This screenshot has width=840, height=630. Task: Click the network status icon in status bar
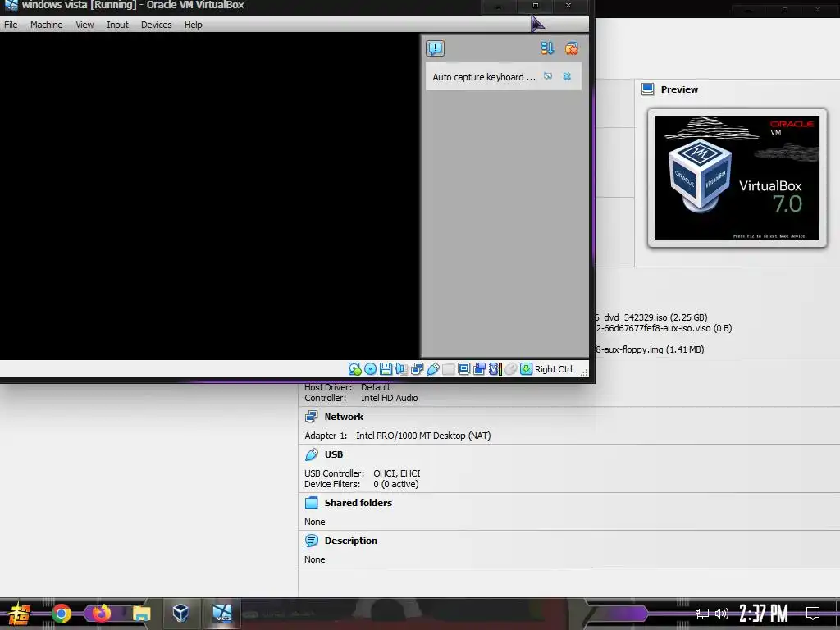(x=418, y=369)
